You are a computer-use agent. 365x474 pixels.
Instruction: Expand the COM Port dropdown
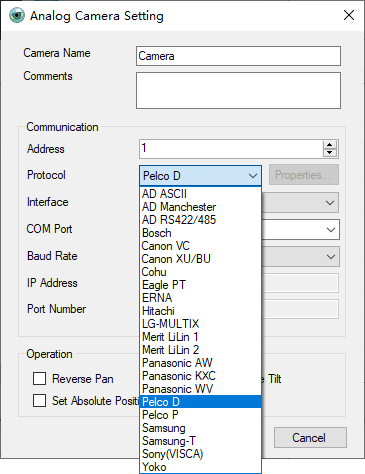coord(331,229)
